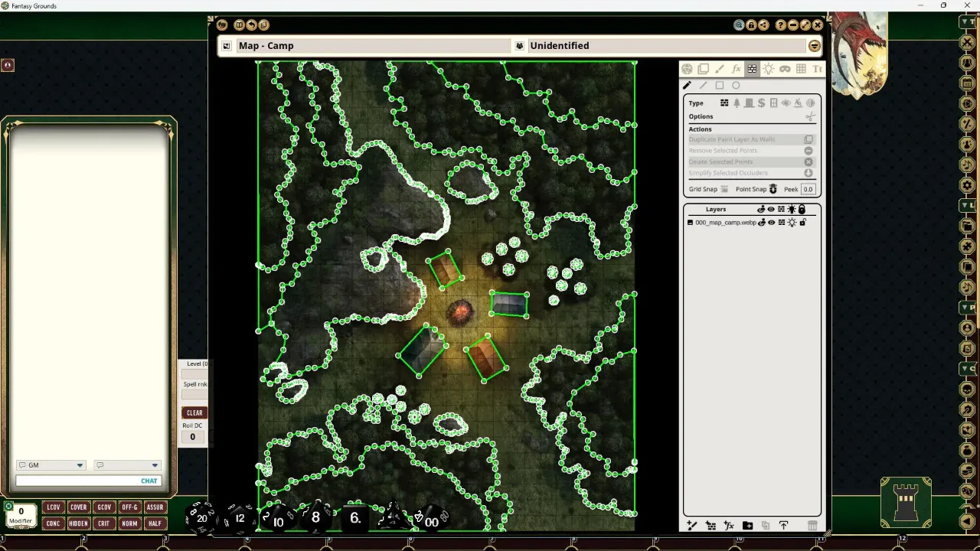Delete layer with trash icon
This screenshot has width=980, height=551.
pyautogui.click(x=812, y=526)
